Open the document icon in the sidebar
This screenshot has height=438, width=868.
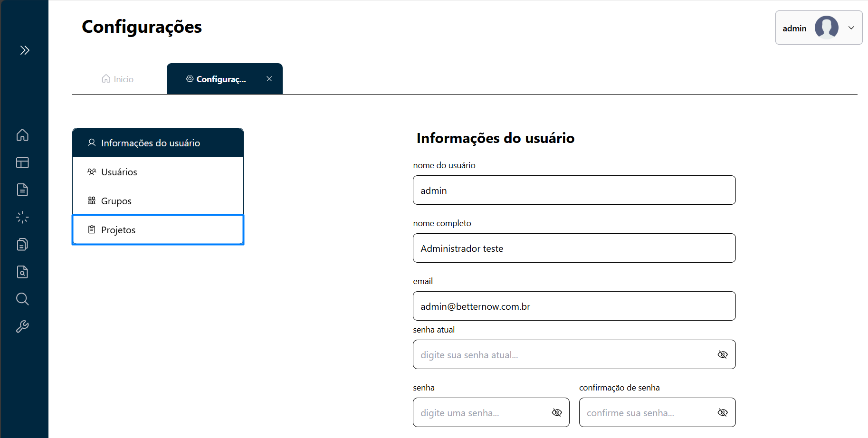tap(22, 190)
